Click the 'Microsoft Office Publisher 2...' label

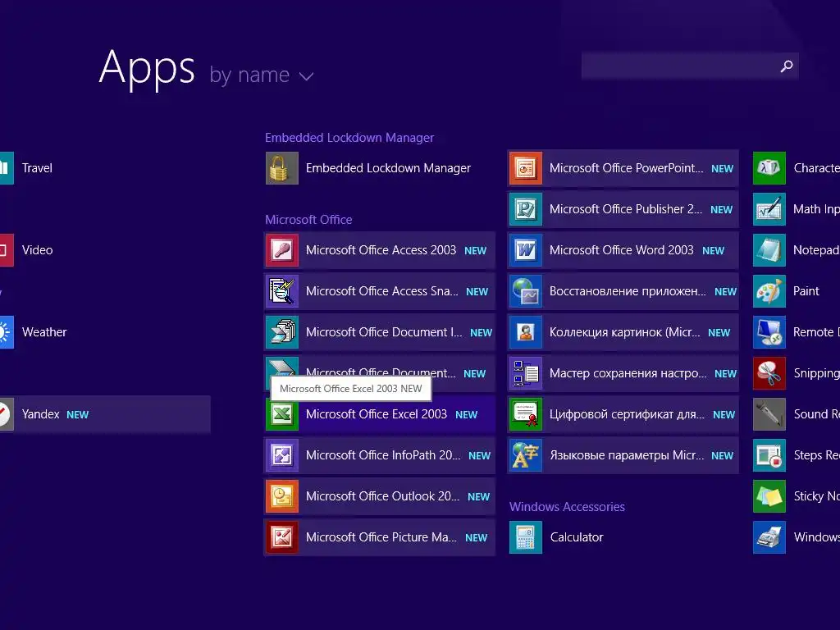[626, 209]
